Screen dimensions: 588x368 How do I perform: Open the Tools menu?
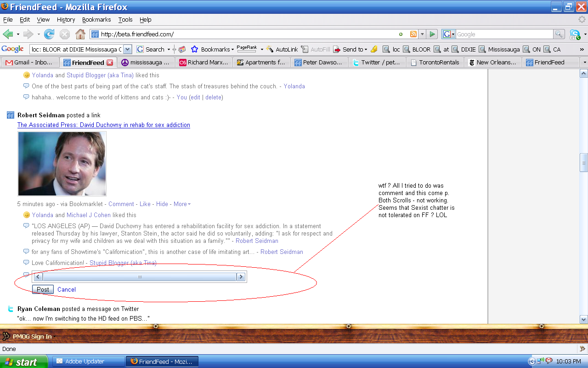125,19
